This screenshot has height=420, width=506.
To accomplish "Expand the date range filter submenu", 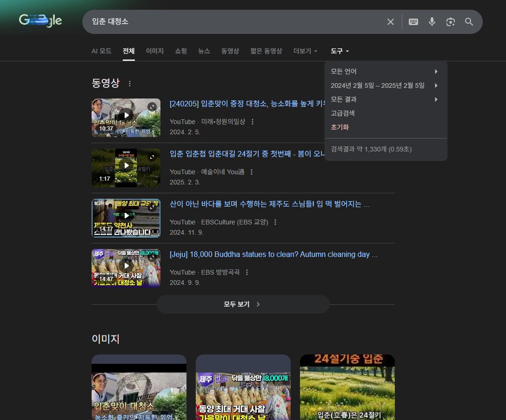I will (385, 85).
